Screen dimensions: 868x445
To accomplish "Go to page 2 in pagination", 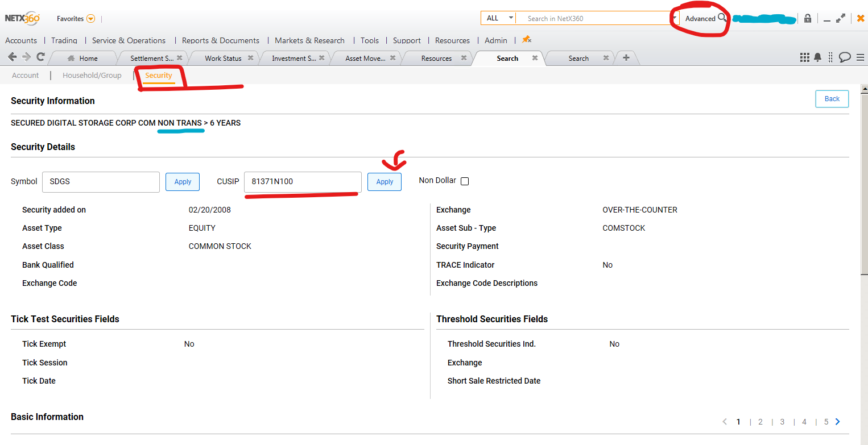I will click(x=760, y=422).
